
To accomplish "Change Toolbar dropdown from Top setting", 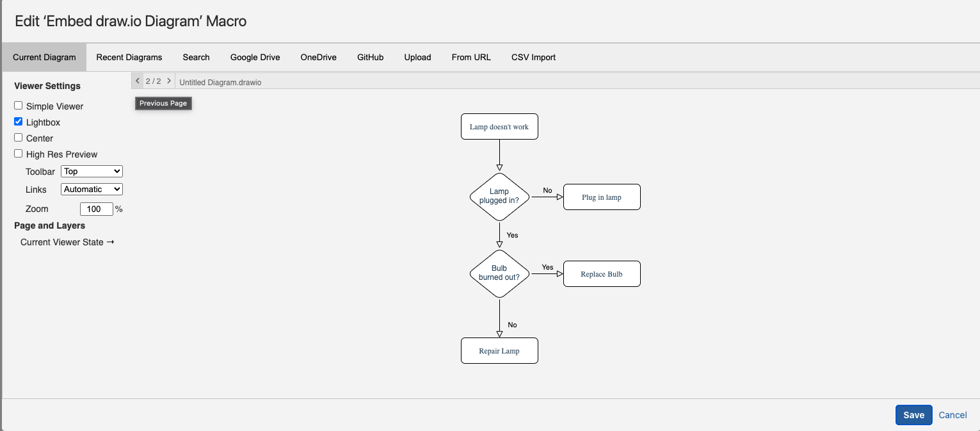I will pyautogui.click(x=91, y=171).
